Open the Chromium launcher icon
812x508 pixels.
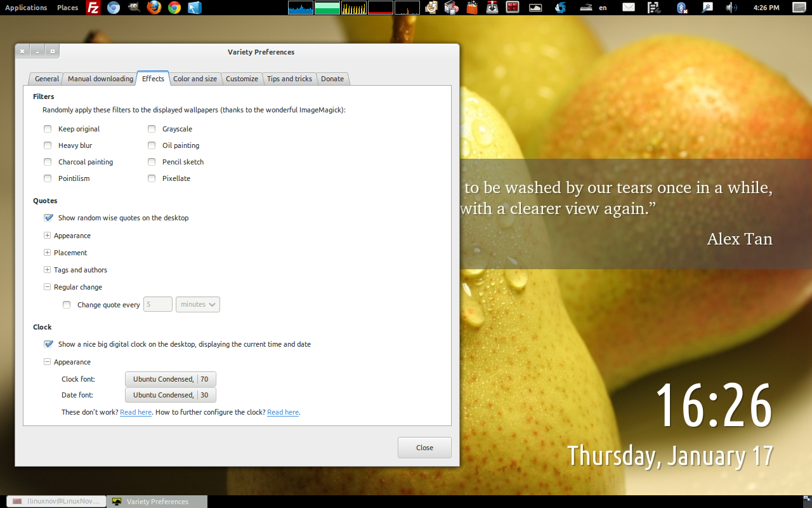click(114, 8)
